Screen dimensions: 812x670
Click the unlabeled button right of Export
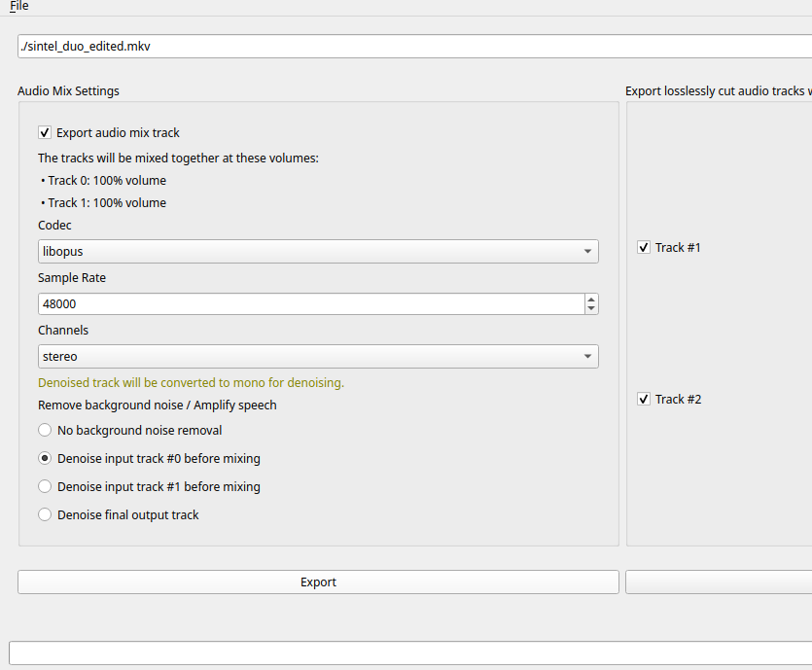pos(718,582)
